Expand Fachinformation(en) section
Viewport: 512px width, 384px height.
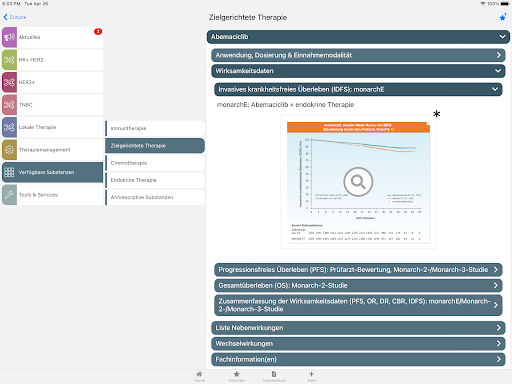click(x=358, y=359)
